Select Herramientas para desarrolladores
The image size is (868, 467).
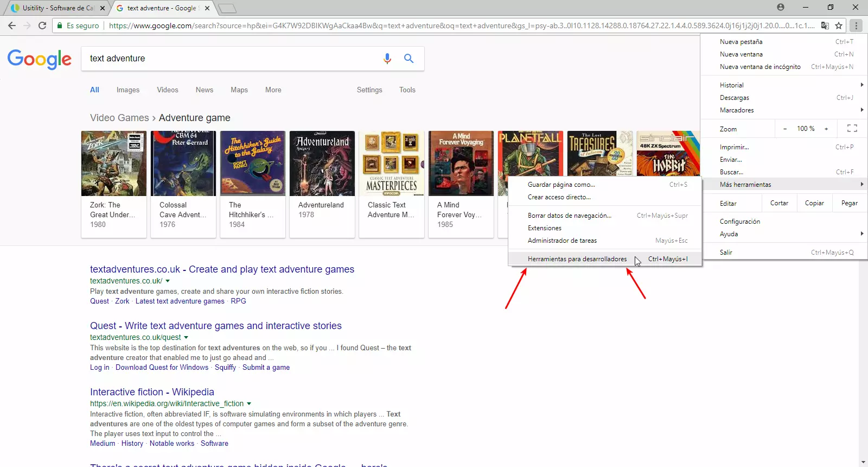(577, 259)
